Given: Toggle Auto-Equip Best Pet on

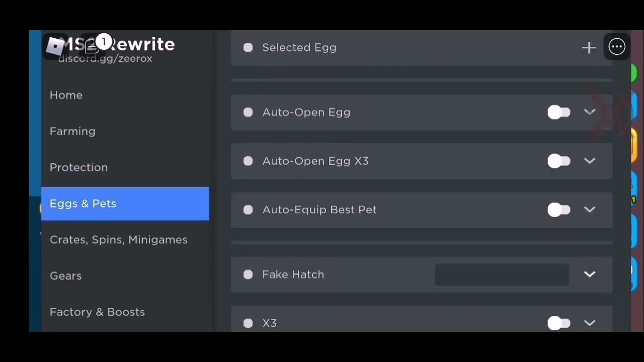Looking at the screenshot, I should pos(558,210).
